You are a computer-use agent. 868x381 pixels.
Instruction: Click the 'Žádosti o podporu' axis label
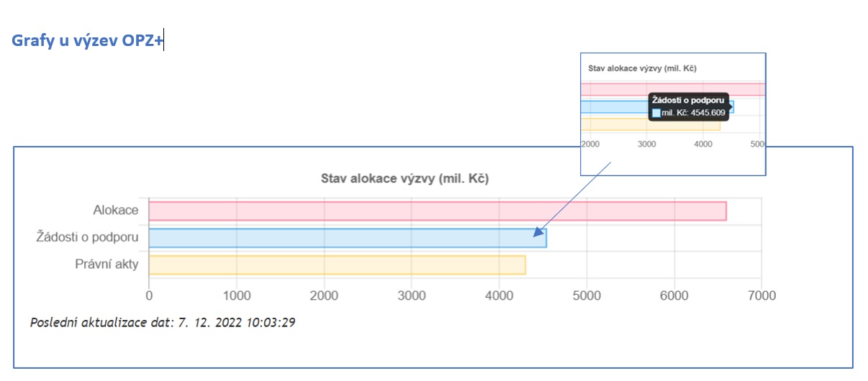pyautogui.click(x=87, y=237)
